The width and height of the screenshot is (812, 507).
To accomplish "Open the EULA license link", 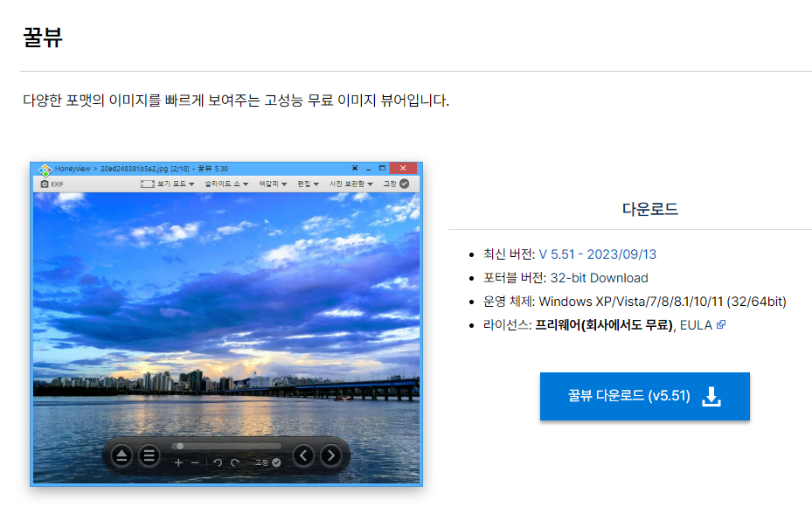I will (695, 323).
